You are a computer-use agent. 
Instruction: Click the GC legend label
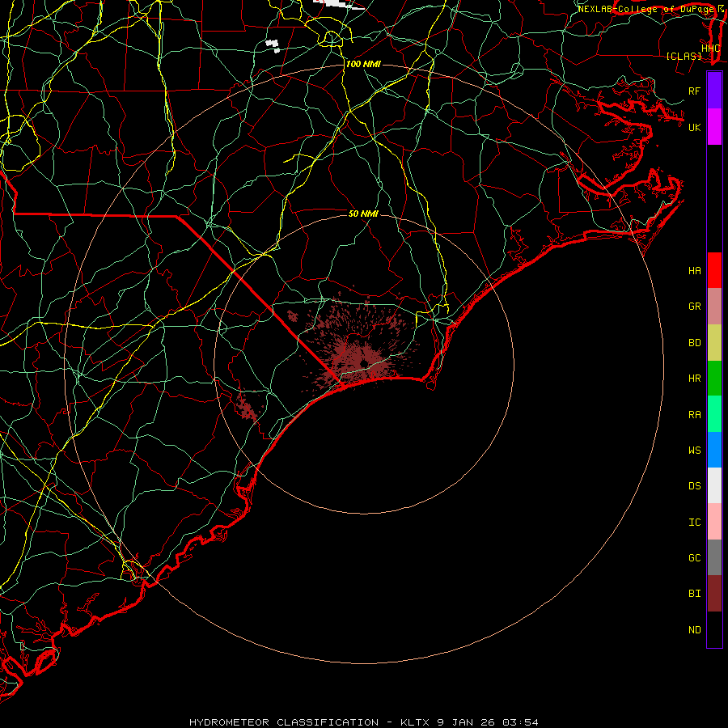[694, 558]
